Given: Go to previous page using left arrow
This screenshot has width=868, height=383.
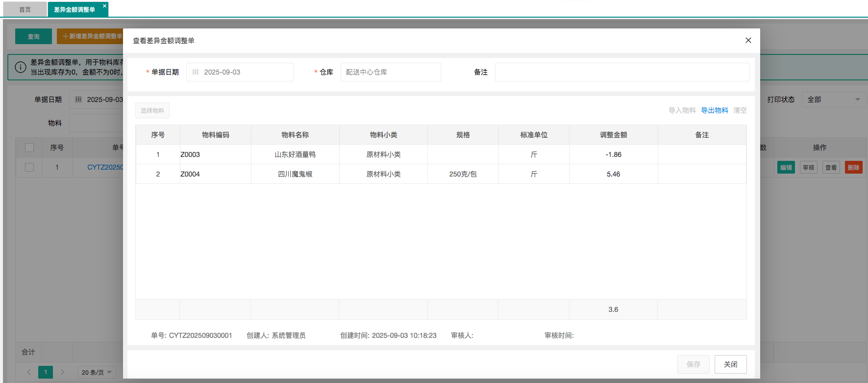Looking at the screenshot, I should [29, 372].
